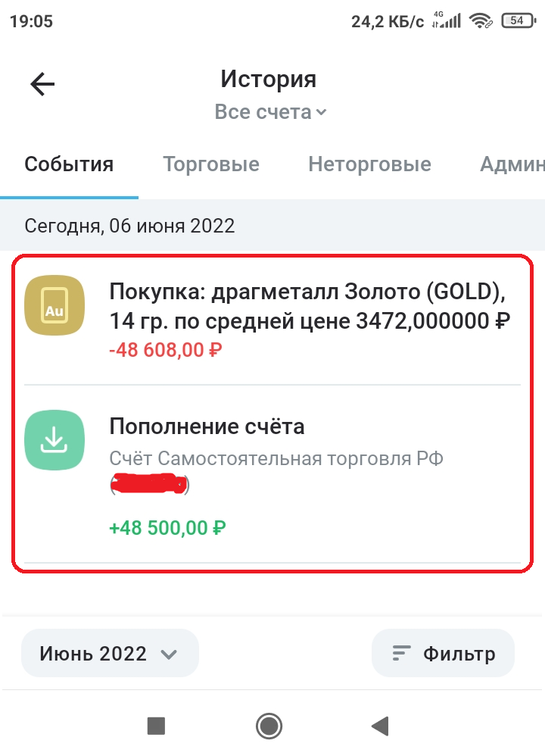Tap the battery indicator showing 54
This screenshot has height=756, width=545.
point(518,21)
